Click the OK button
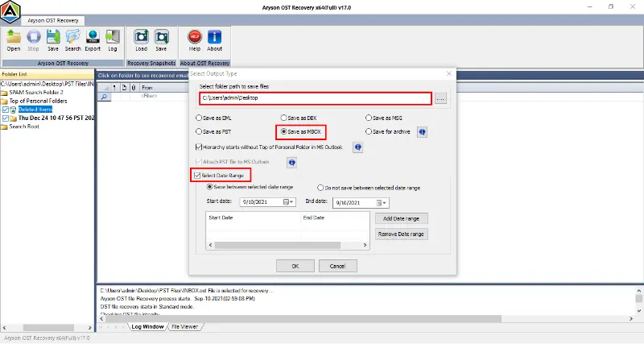Image resolution: width=644 pixels, height=344 pixels. point(295,266)
